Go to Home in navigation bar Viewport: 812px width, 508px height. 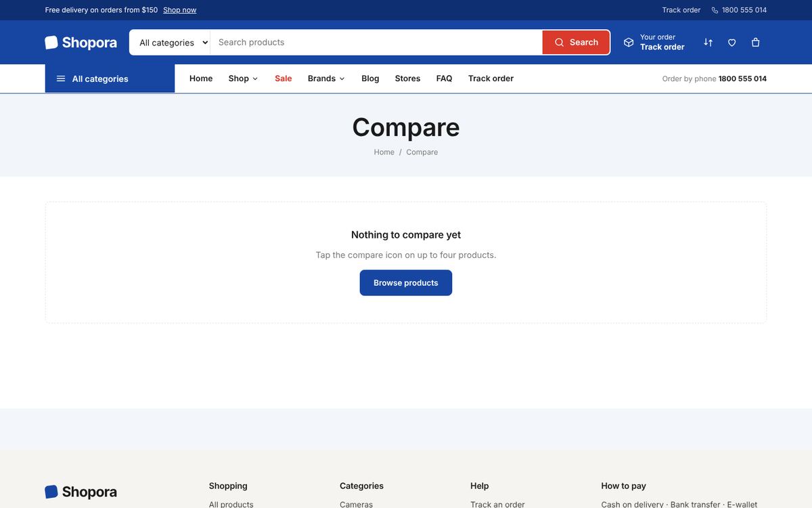tap(201, 79)
